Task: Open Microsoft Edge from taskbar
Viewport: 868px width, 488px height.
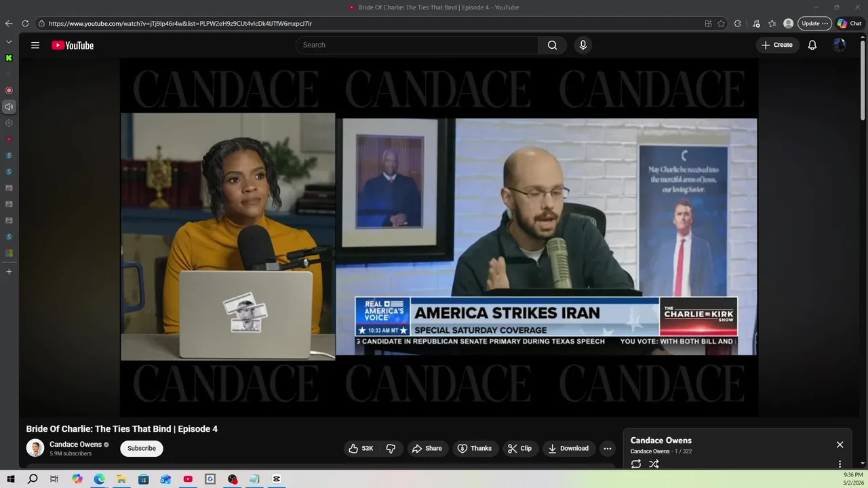Action: pyautogui.click(x=99, y=479)
